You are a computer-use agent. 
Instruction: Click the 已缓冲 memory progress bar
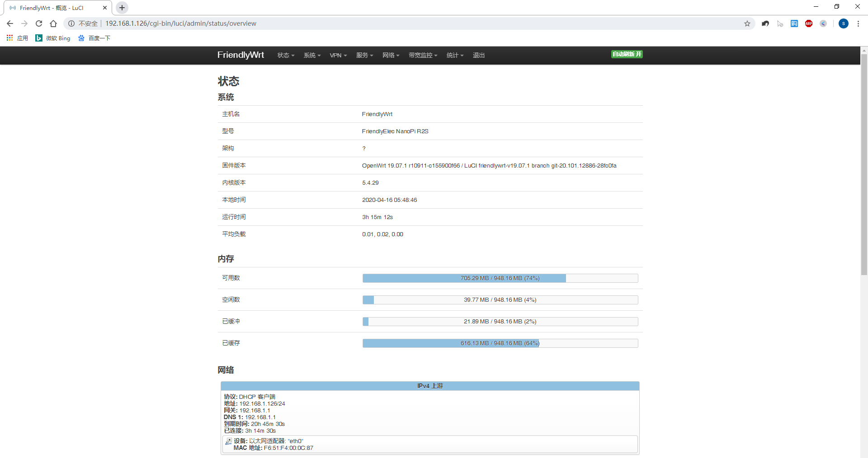(x=500, y=322)
